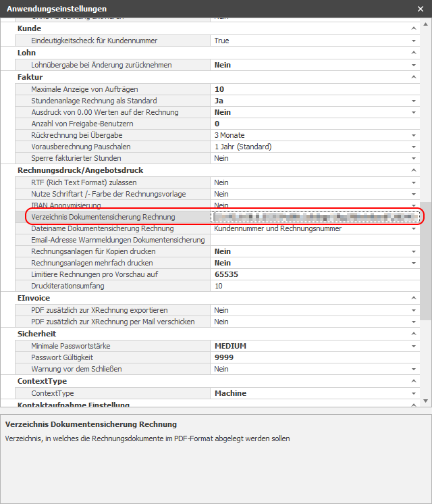Open Minimale Passwortstärke dropdown
This screenshot has height=504, width=432.
[x=414, y=346]
